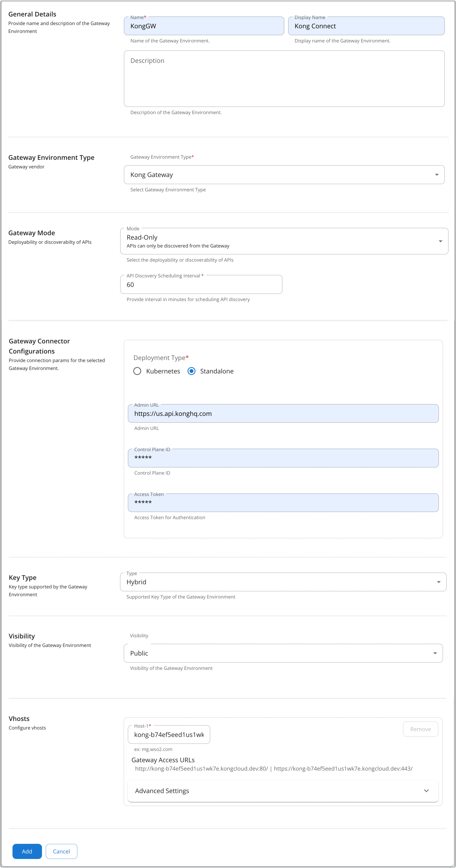Select the Standalone deployment type radio

(x=191, y=371)
